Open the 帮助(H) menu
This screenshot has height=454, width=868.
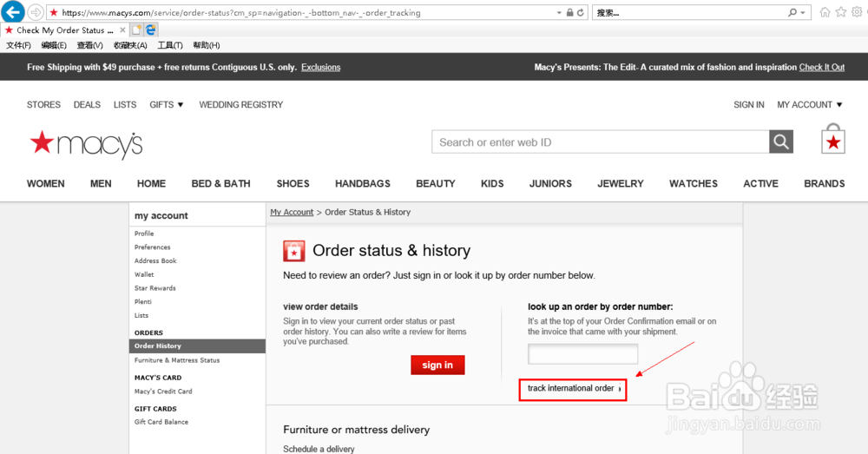(206, 45)
